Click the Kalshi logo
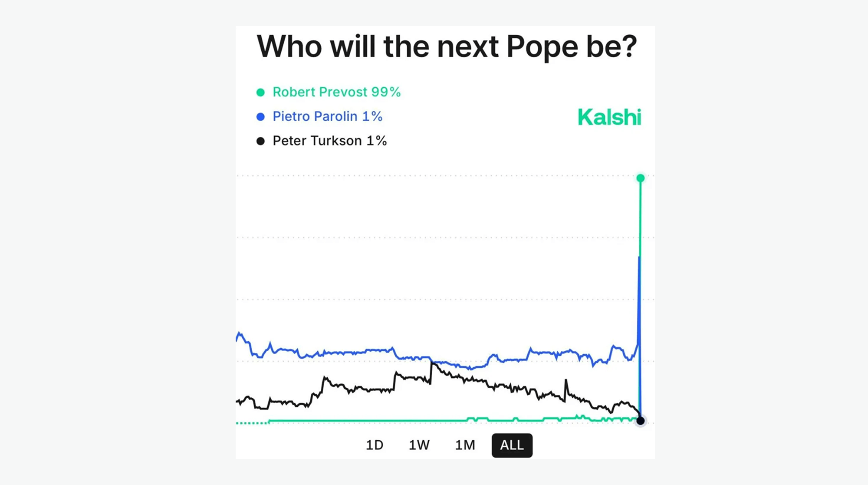The height and width of the screenshot is (485, 868). pyautogui.click(x=609, y=117)
